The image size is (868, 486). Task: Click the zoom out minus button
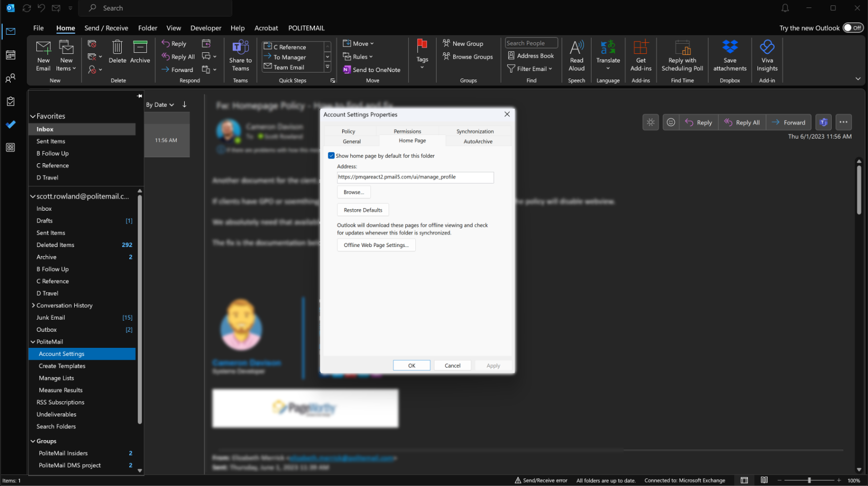click(x=779, y=480)
